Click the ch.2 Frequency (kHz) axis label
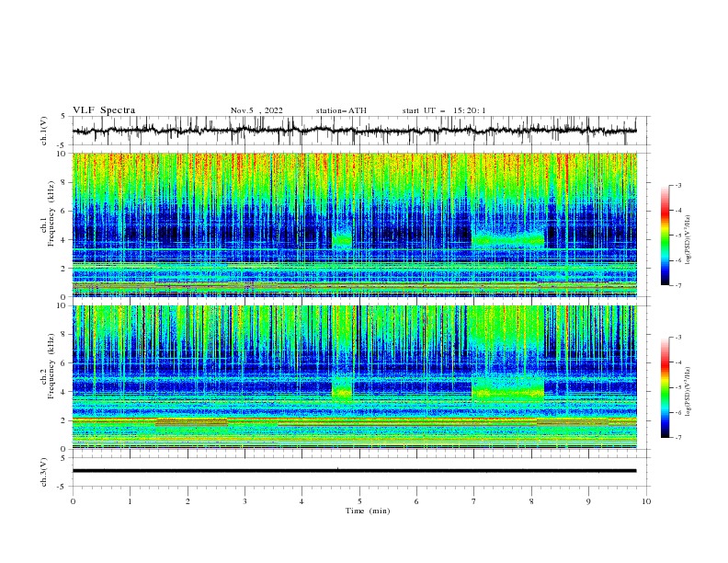728x563 pixels. [x=48, y=366]
